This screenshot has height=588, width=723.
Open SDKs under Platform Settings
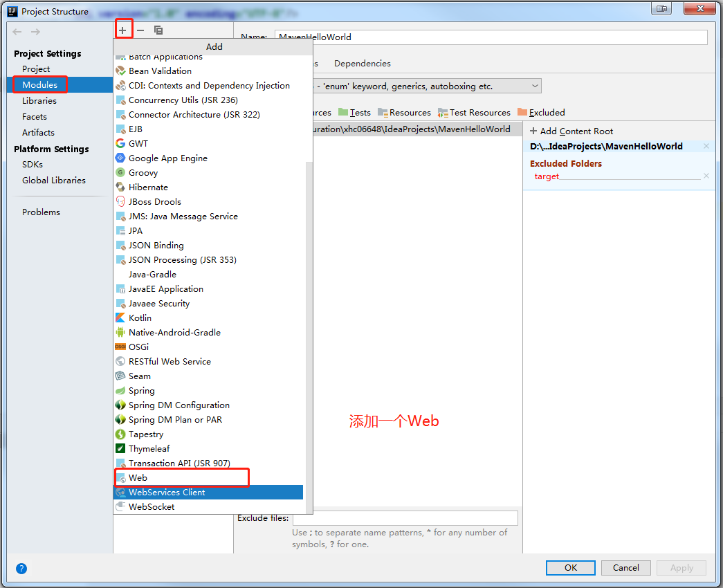33,164
